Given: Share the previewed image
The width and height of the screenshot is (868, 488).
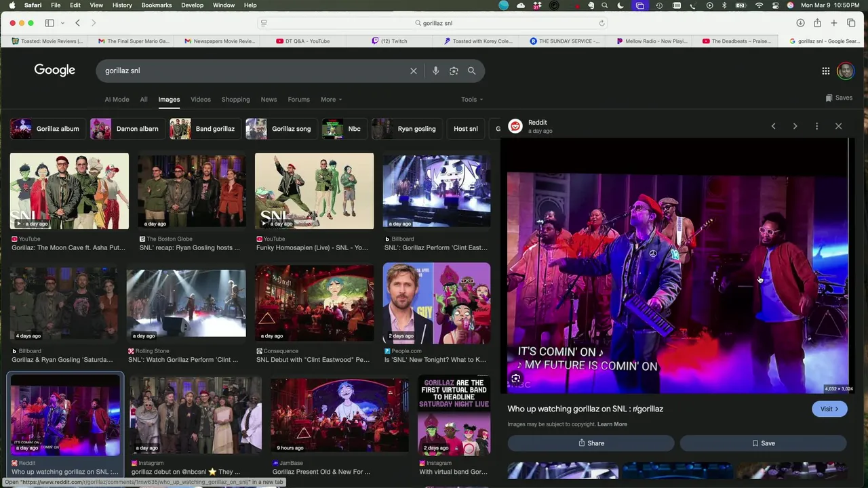Looking at the screenshot, I should pyautogui.click(x=591, y=443).
